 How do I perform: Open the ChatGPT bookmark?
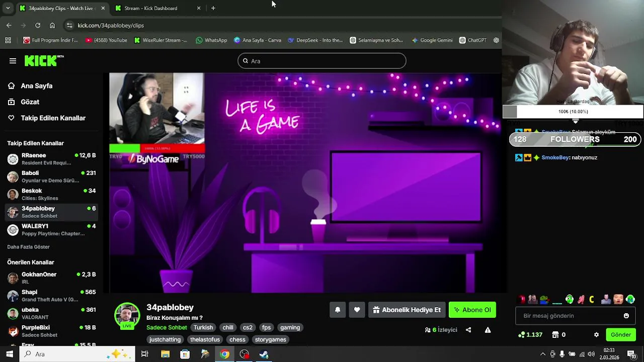(x=473, y=40)
